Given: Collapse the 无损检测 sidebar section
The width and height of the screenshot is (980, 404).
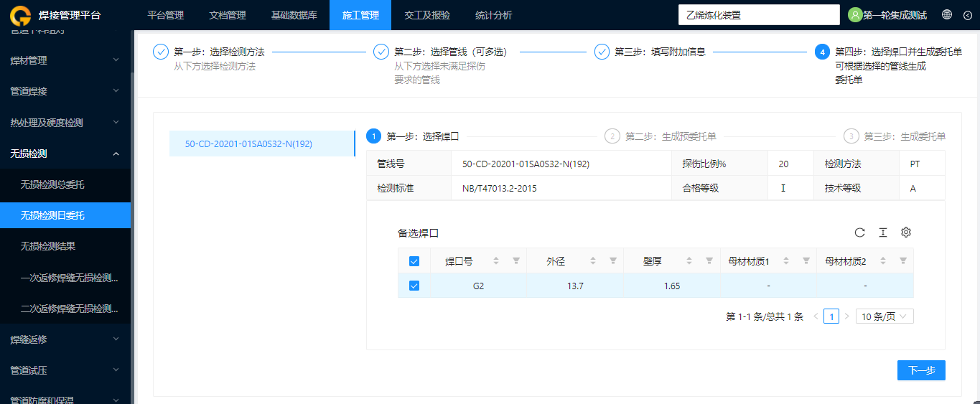Looking at the screenshot, I should (65, 154).
